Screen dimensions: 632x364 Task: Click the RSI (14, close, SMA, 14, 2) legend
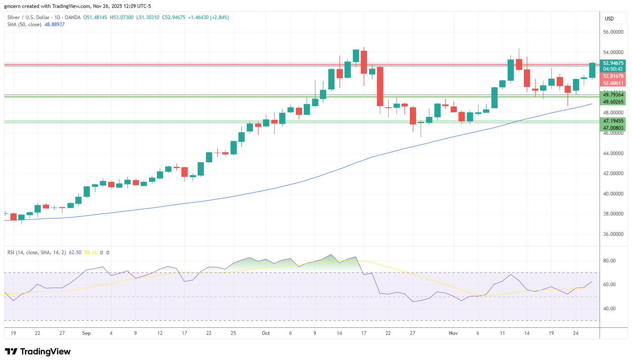coord(37,253)
